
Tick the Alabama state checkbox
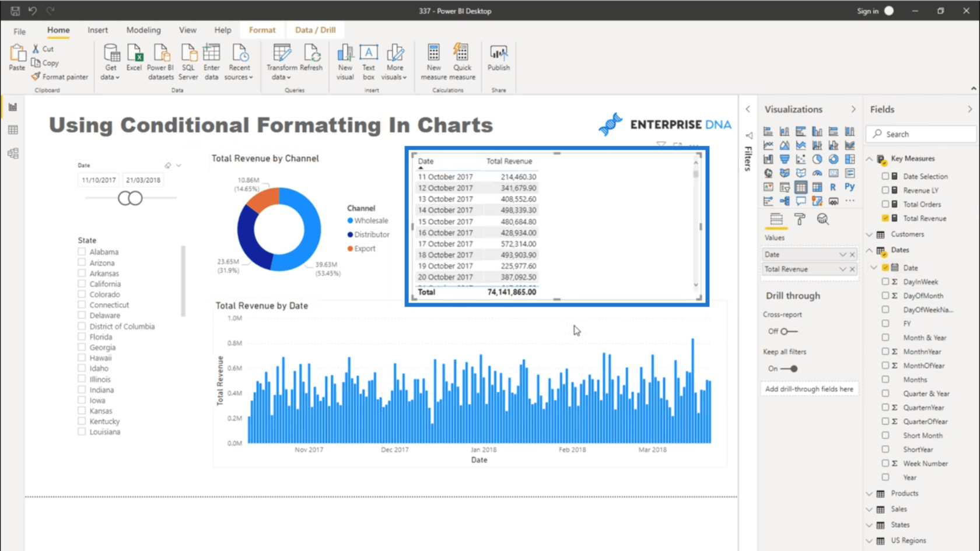[82, 252]
